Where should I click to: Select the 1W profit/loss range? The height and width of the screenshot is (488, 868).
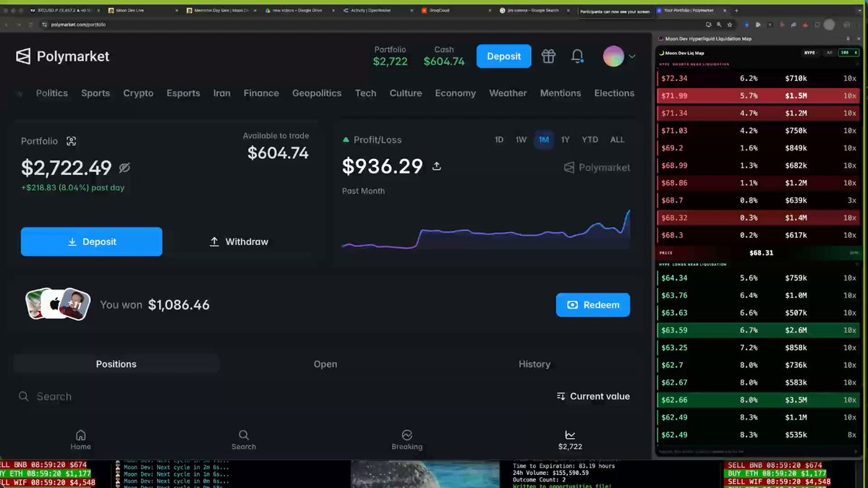click(x=521, y=140)
